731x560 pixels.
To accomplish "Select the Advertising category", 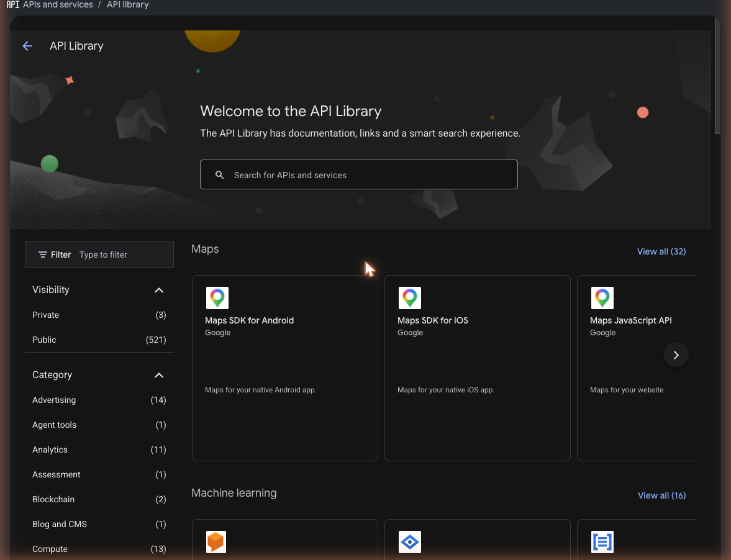I will 99,400.
